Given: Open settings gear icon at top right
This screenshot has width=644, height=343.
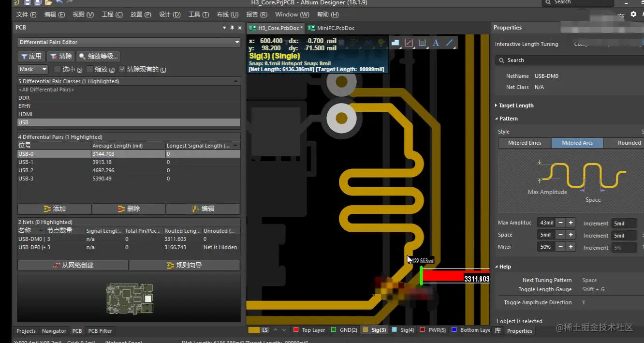Looking at the screenshot, I should (634, 15).
